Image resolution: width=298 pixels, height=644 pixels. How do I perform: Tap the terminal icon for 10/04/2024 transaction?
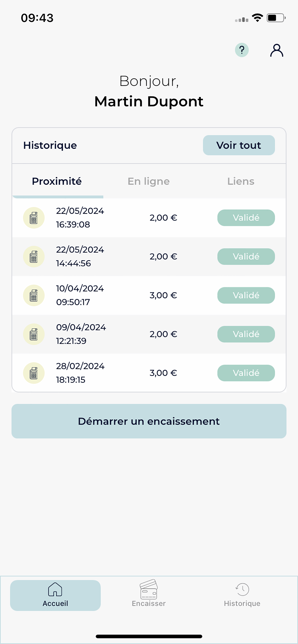[x=34, y=295]
